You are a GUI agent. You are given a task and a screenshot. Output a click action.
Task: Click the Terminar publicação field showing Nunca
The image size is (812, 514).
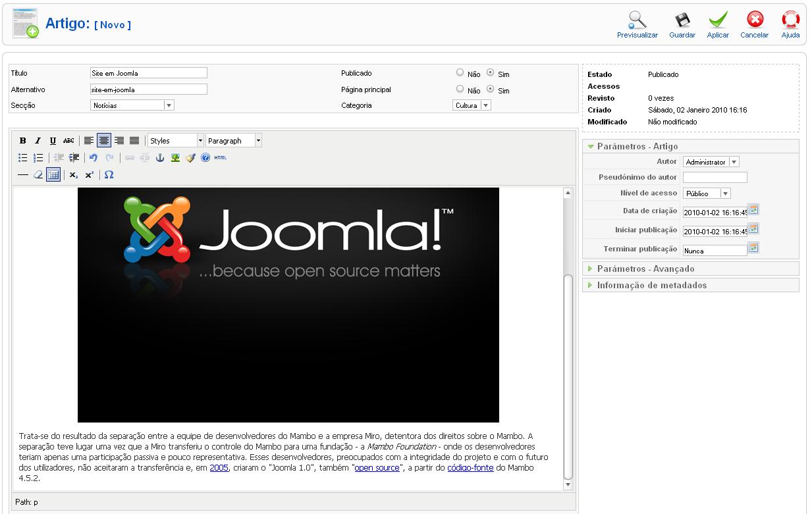[x=715, y=250]
